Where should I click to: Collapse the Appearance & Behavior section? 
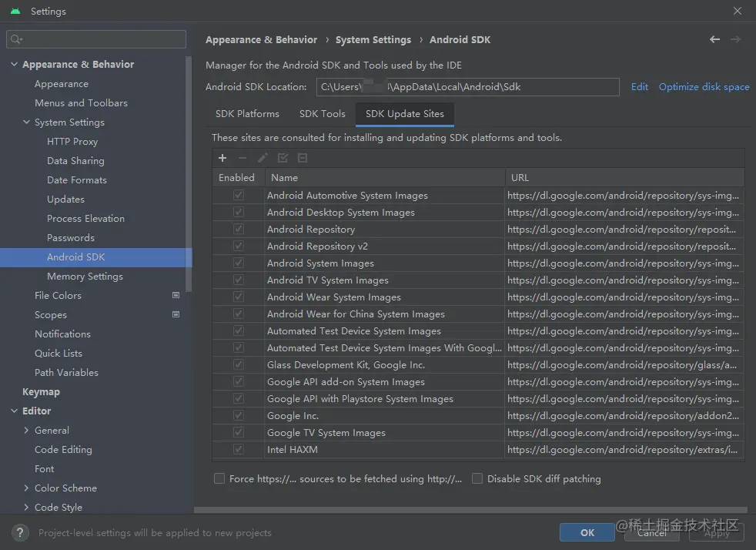(x=14, y=65)
